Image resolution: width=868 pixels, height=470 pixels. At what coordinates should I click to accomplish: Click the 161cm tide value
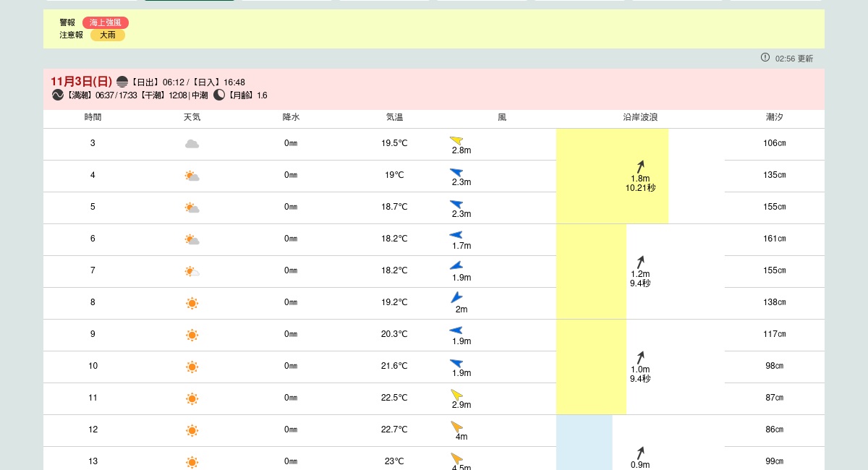774,239
